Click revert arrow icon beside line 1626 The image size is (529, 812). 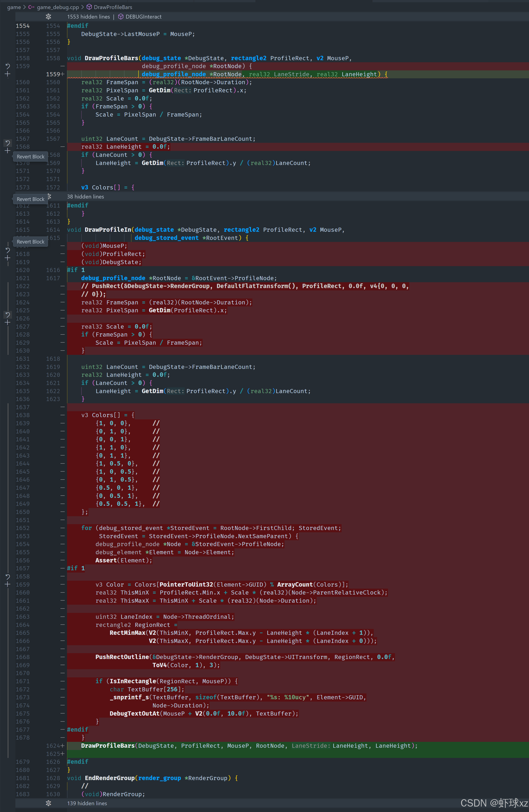point(7,314)
